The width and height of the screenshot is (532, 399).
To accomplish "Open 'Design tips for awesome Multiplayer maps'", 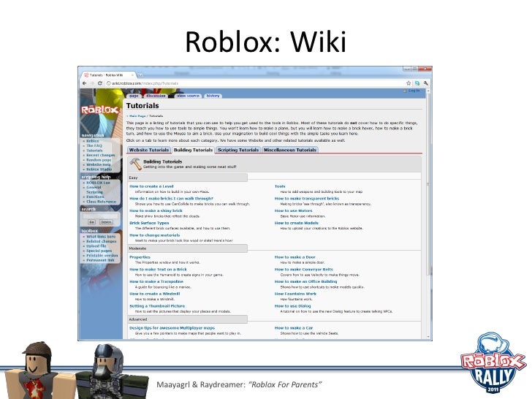I will [x=172, y=328].
